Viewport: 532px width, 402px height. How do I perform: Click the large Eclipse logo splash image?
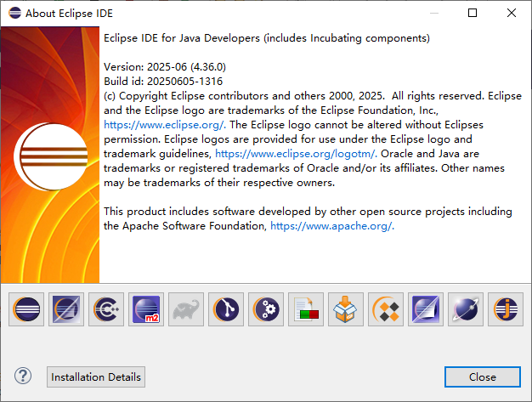(x=50, y=155)
